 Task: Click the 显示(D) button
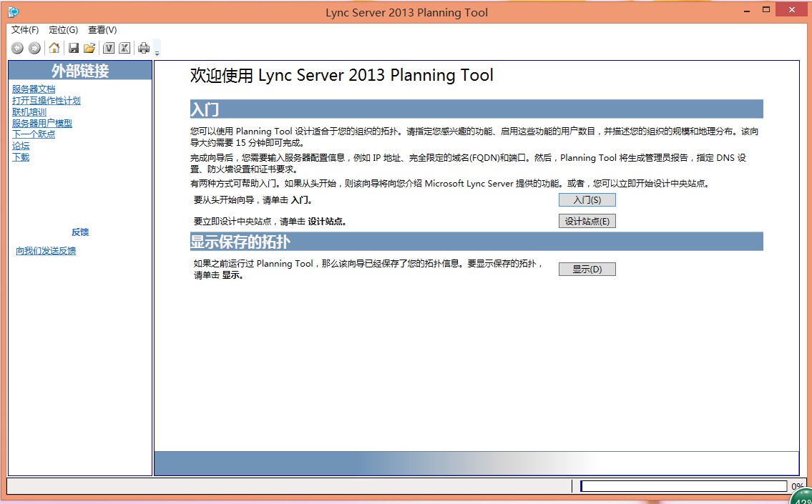tap(587, 269)
